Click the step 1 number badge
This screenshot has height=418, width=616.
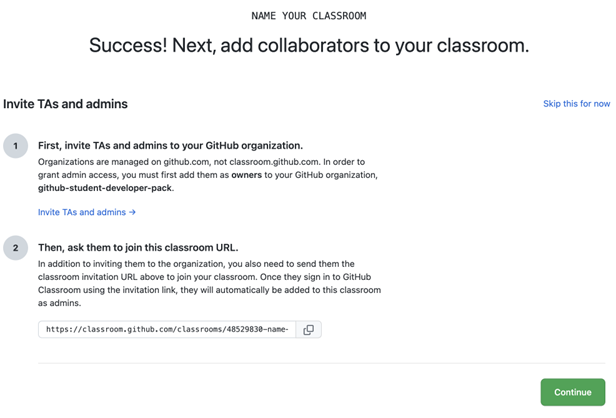point(15,146)
